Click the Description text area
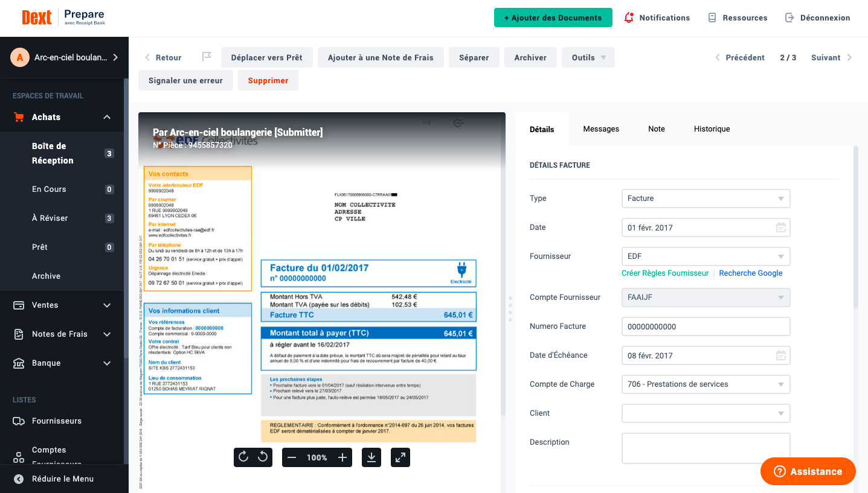 [x=706, y=448]
